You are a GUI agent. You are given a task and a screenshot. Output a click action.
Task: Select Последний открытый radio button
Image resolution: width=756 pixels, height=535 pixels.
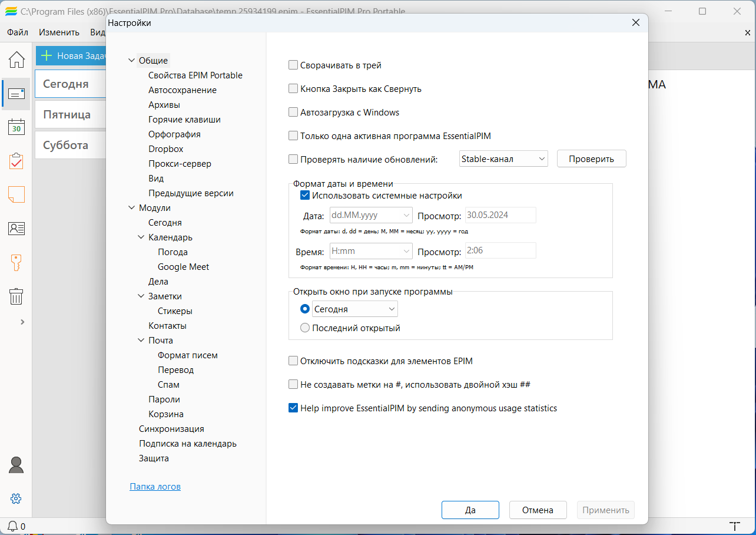pos(305,328)
